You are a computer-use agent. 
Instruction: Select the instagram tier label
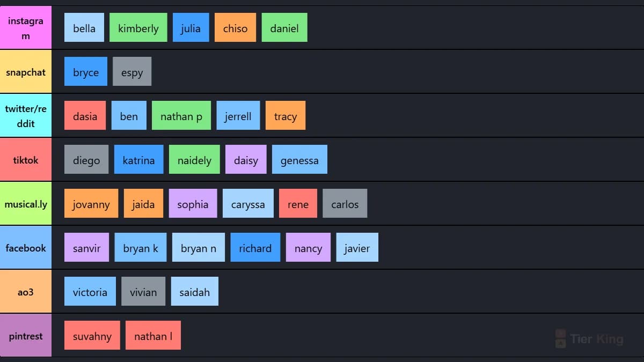pyautogui.click(x=26, y=28)
